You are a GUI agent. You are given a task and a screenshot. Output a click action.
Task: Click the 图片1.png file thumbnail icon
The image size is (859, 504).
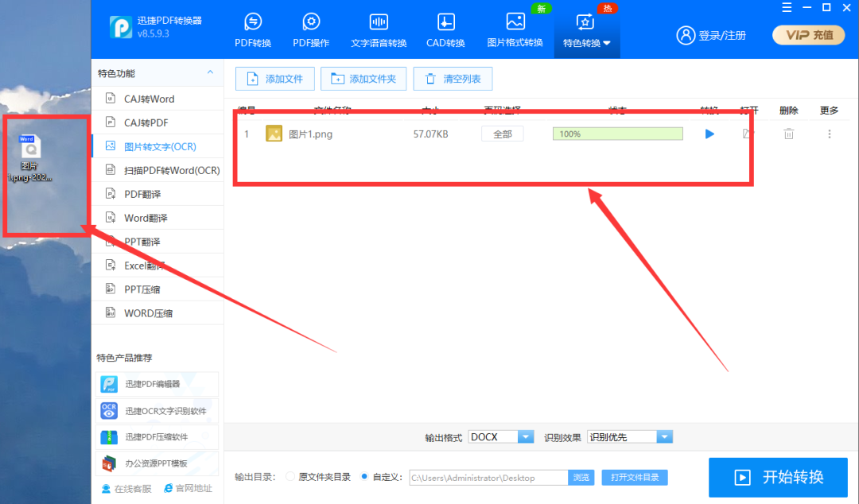(274, 134)
